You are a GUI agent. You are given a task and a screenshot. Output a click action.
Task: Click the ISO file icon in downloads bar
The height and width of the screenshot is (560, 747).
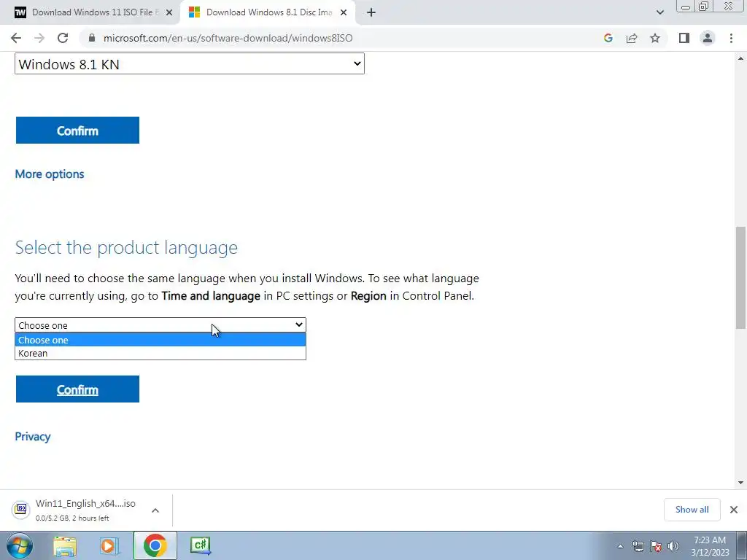pyautogui.click(x=21, y=510)
